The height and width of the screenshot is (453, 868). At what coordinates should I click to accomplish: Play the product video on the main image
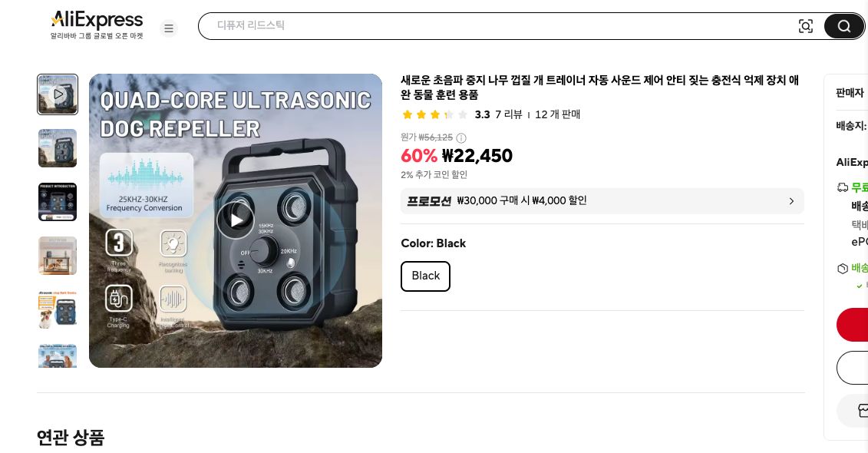pyautogui.click(x=236, y=220)
